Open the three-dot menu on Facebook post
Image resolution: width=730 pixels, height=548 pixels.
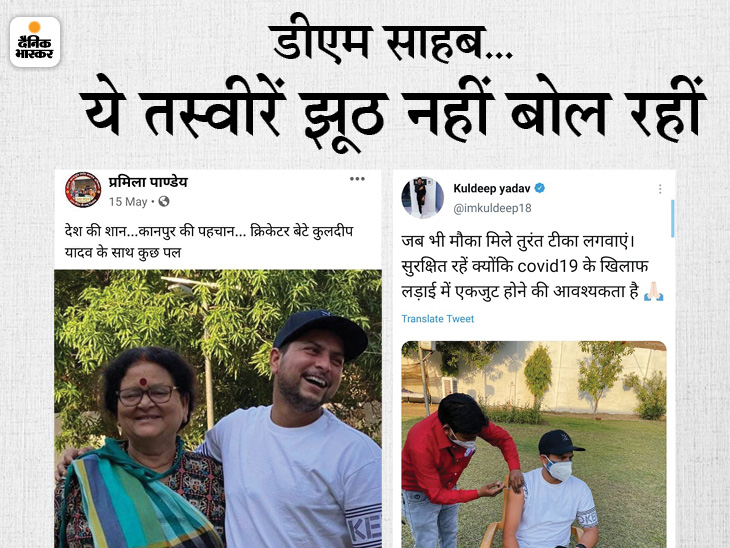point(357,179)
